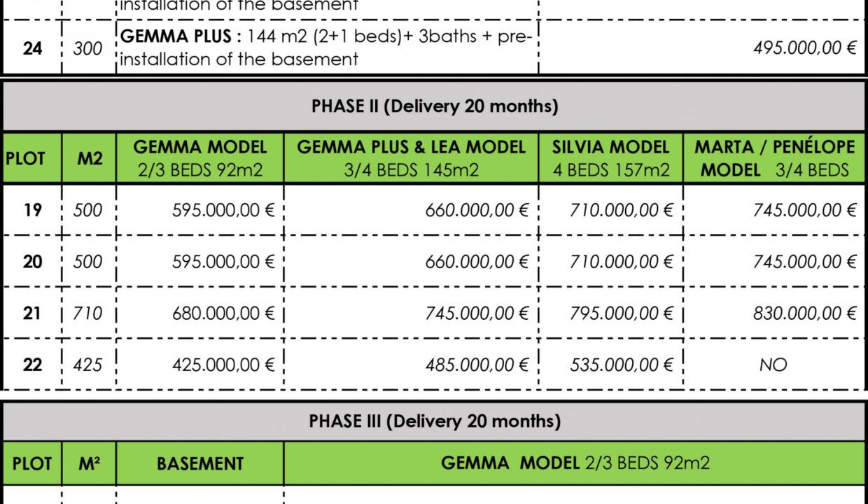
Task: Click the 485.000,00 € price cell
Action: coord(477,365)
